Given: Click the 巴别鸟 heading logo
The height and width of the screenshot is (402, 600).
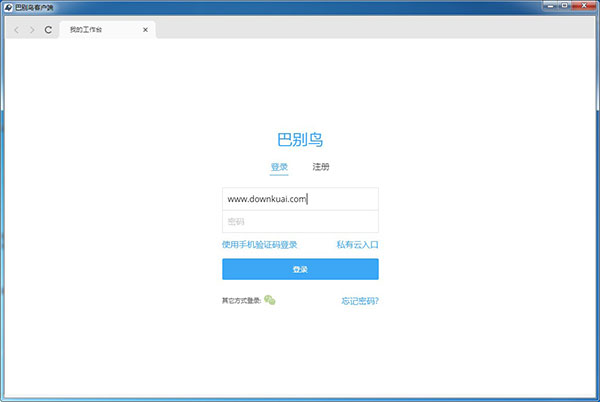Looking at the screenshot, I should pos(300,140).
